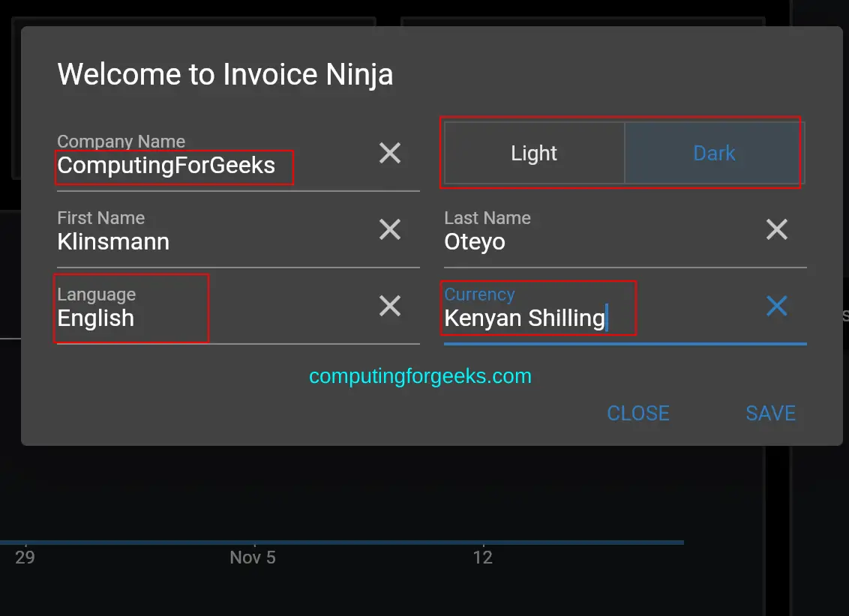Click the CLOSE button
Screen dimensions: 849x616
tap(637, 413)
